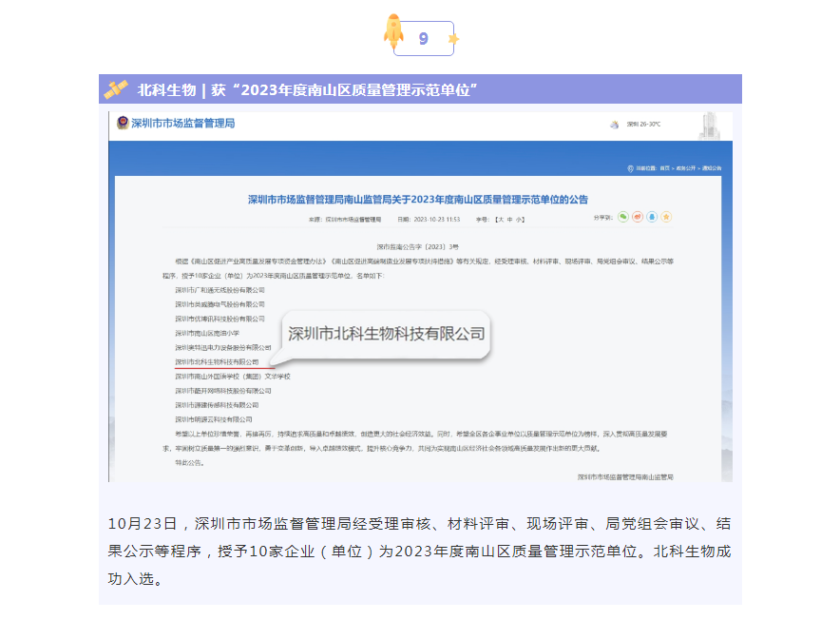Click the 分享到 share label
The height and width of the screenshot is (620, 840).
603,218
